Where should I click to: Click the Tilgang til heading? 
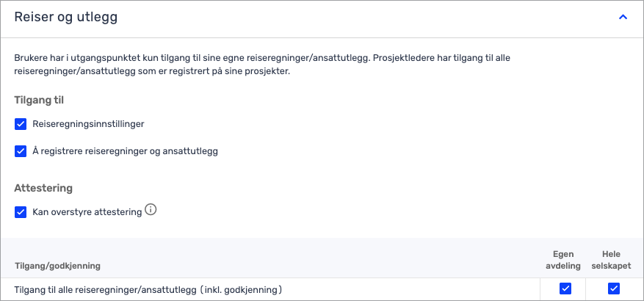point(39,100)
